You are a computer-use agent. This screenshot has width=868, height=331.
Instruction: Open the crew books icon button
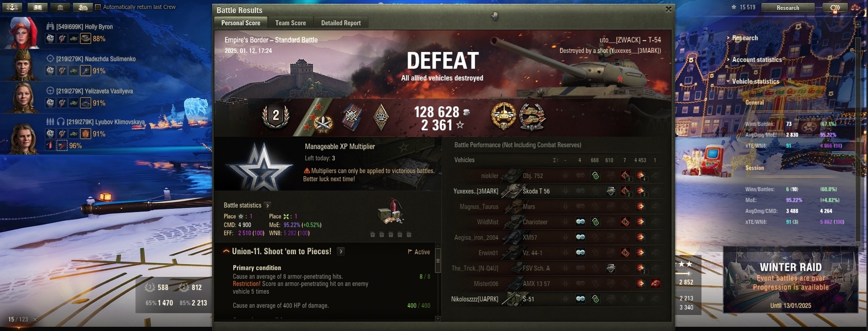37,7
